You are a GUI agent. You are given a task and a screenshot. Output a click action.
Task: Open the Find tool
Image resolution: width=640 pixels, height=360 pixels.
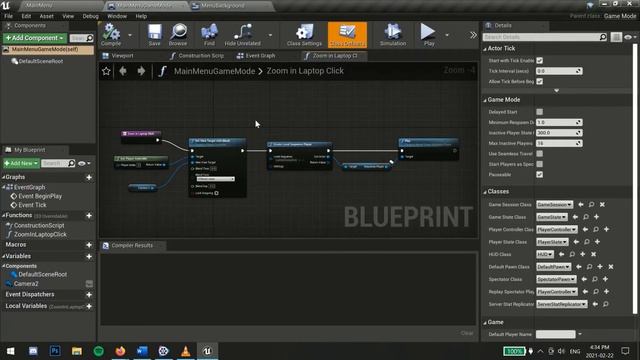click(x=209, y=35)
